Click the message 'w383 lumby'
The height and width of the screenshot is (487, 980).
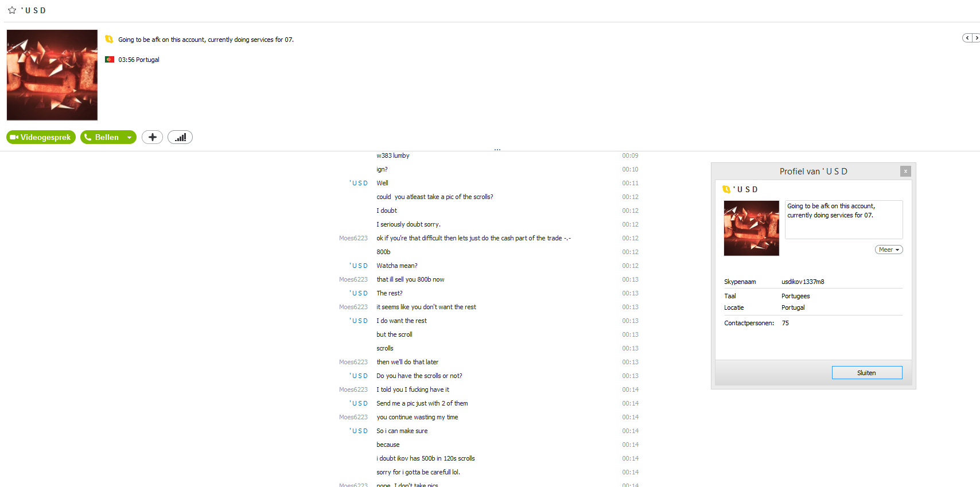[393, 155]
